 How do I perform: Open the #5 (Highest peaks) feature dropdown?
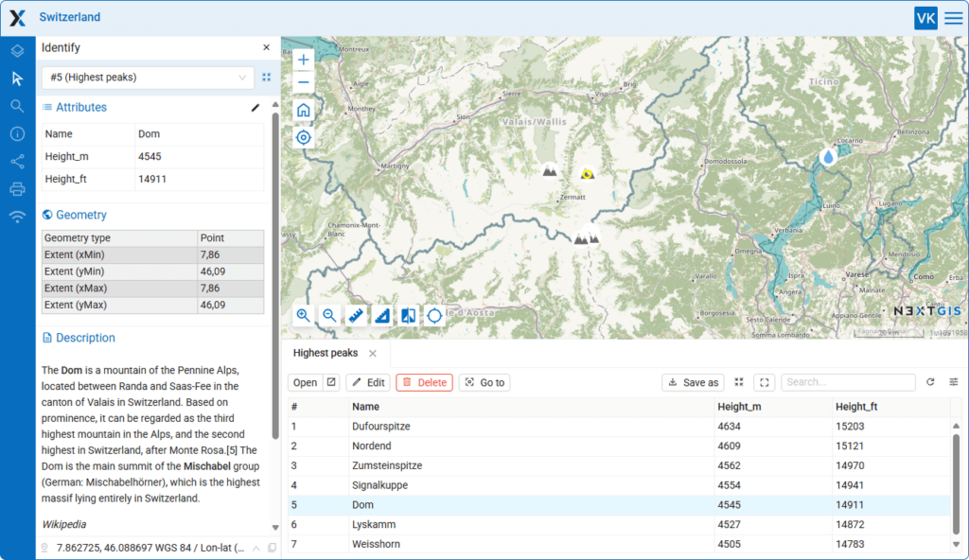tap(148, 78)
